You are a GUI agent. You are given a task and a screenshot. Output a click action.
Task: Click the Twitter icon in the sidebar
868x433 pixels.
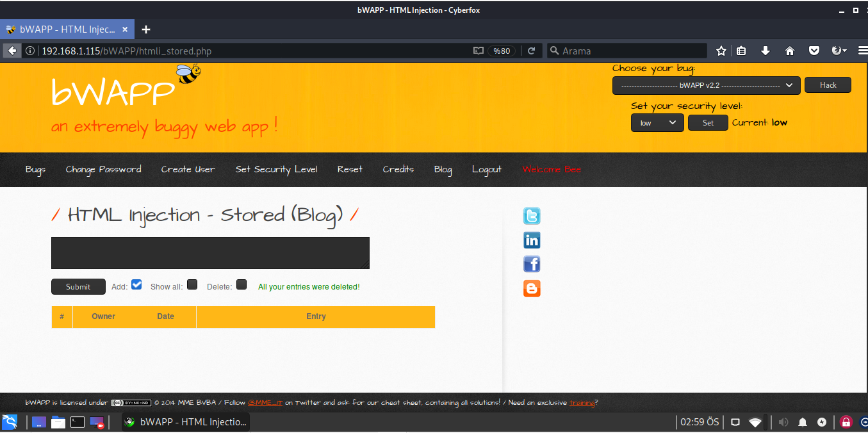532,216
